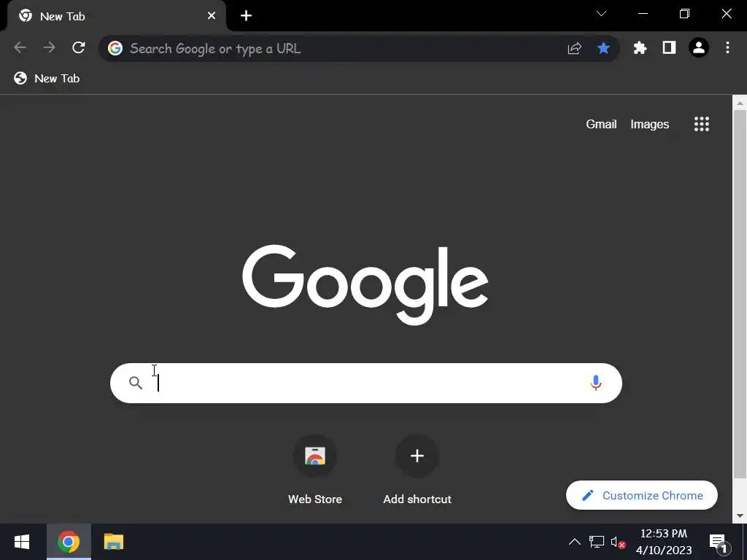Share this page via share icon

pos(575,48)
